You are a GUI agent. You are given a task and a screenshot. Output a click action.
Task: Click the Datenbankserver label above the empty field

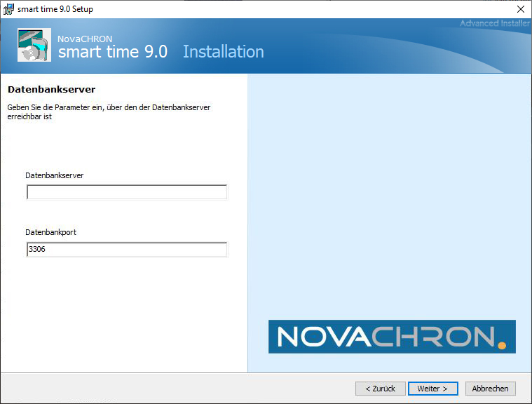54,175
